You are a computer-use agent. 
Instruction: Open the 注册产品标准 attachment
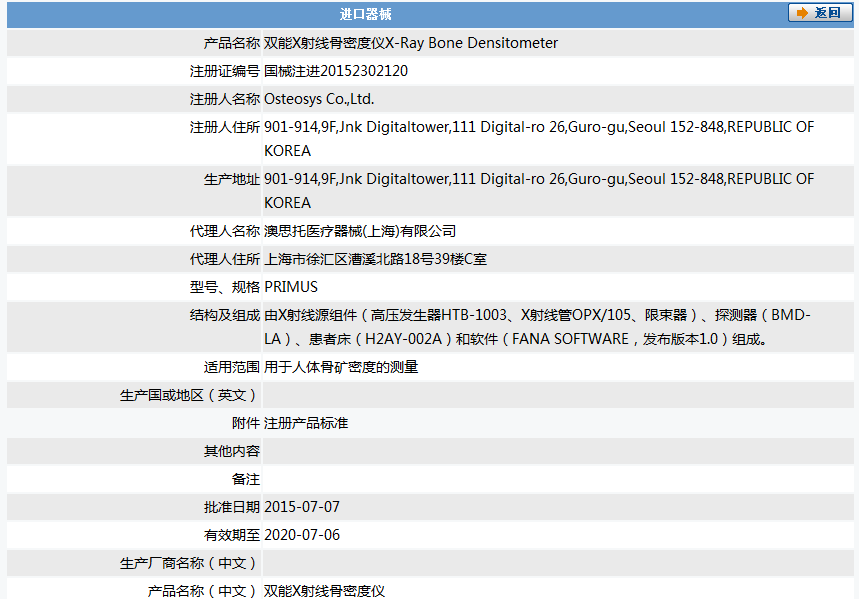tap(306, 423)
